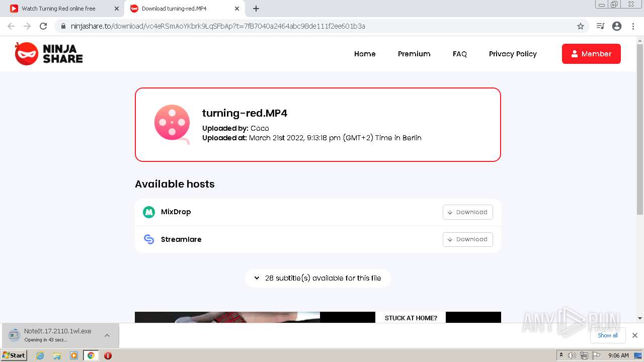Go back to the previous page
The height and width of the screenshot is (362, 644).
[11, 26]
